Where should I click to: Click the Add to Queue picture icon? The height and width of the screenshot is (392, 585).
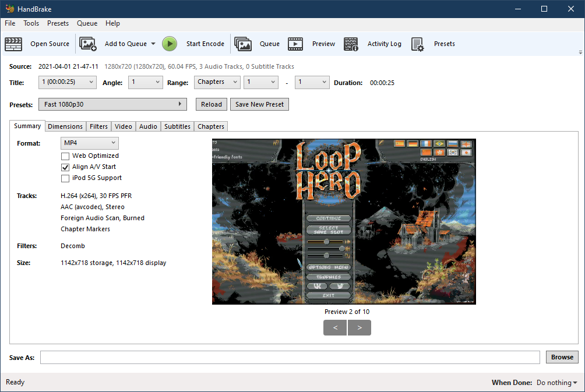pos(87,44)
